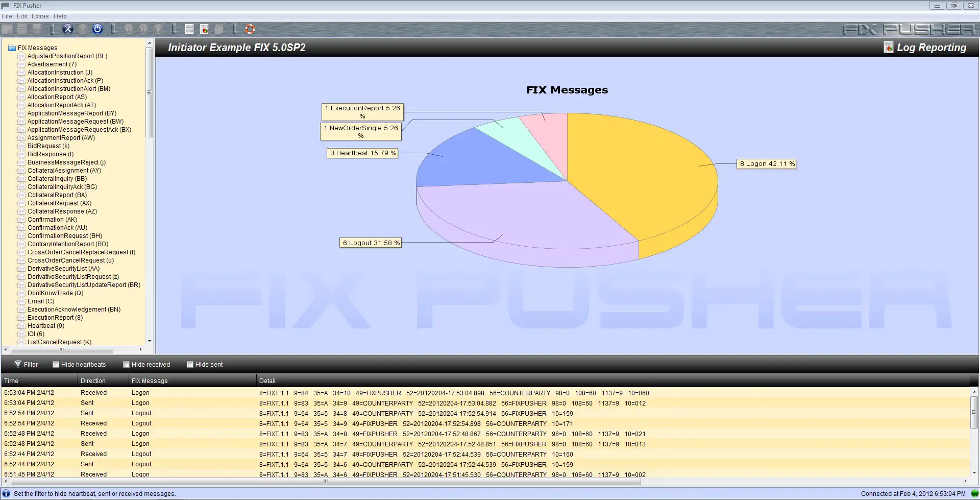Click the message tree scroll-down arrow
This screenshot has height=500, width=980.
pyautogui.click(x=149, y=341)
